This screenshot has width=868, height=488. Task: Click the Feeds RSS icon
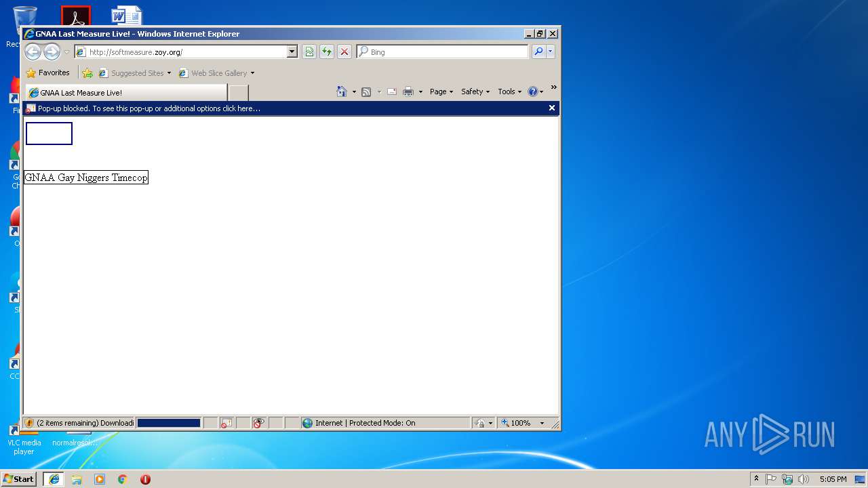pos(366,91)
